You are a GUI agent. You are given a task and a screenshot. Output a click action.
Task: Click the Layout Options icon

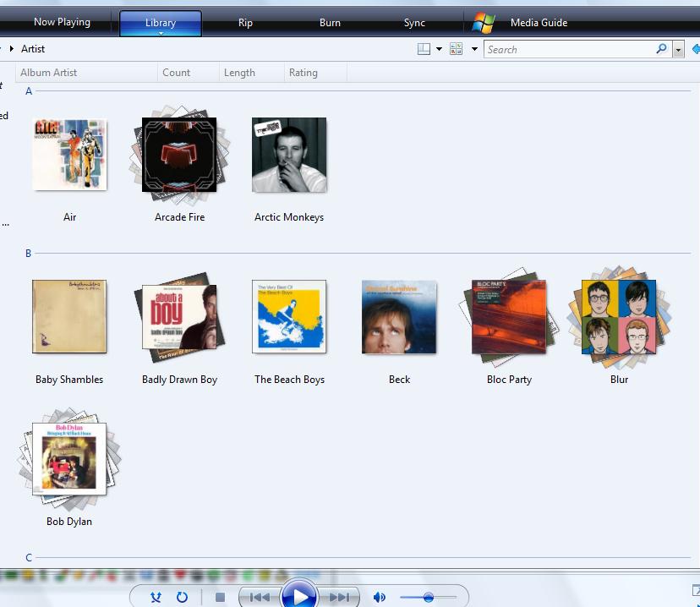tap(424, 49)
